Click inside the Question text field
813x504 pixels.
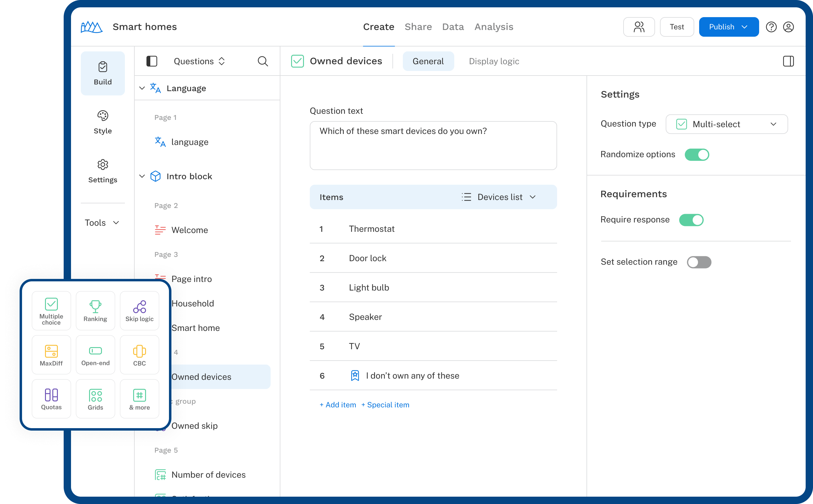click(x=433, y=145)
